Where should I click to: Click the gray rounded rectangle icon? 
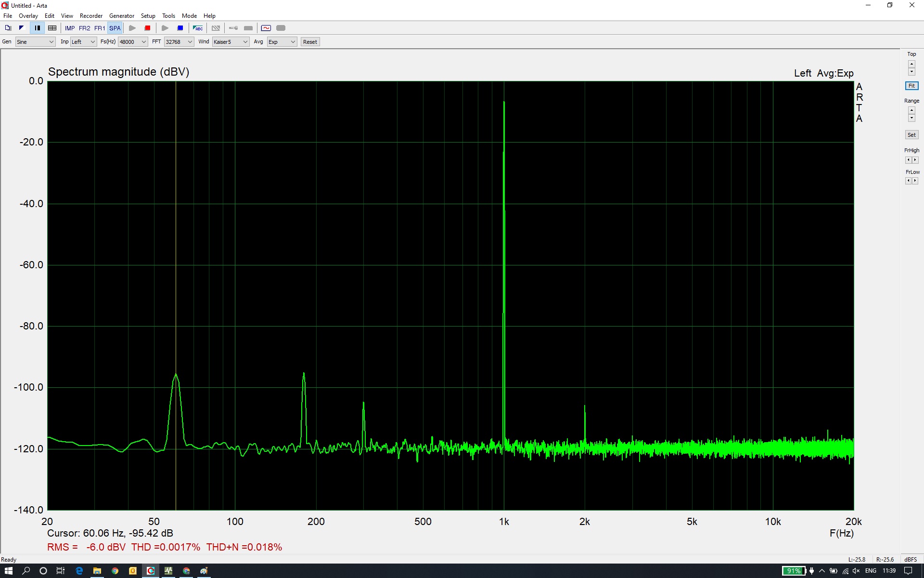(281, 28)
